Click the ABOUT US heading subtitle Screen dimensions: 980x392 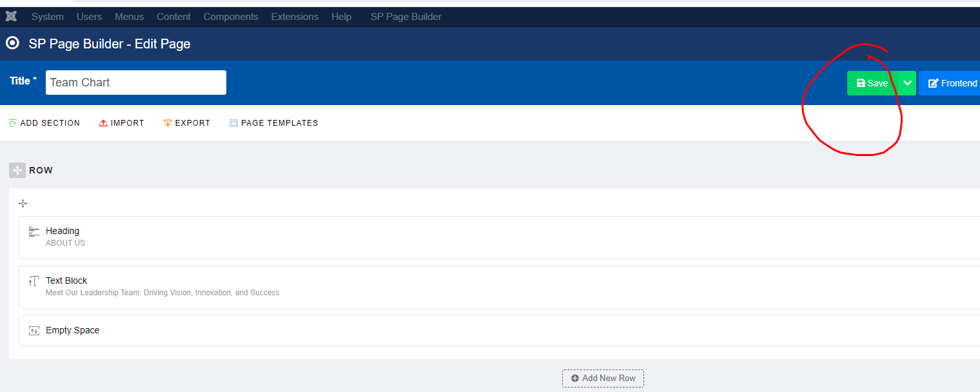point(65,243)
